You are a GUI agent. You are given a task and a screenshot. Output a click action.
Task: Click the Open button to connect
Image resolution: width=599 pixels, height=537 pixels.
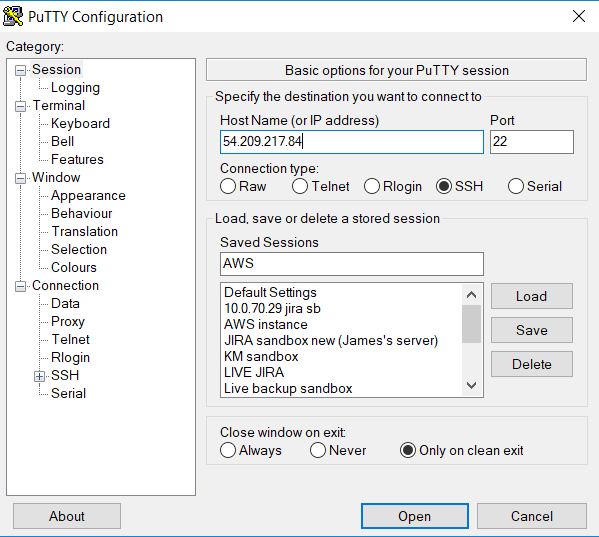point(414,516)
